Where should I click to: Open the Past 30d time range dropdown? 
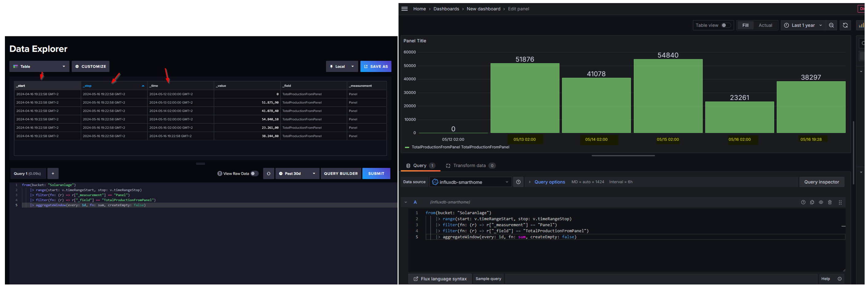tap(297, 174)
